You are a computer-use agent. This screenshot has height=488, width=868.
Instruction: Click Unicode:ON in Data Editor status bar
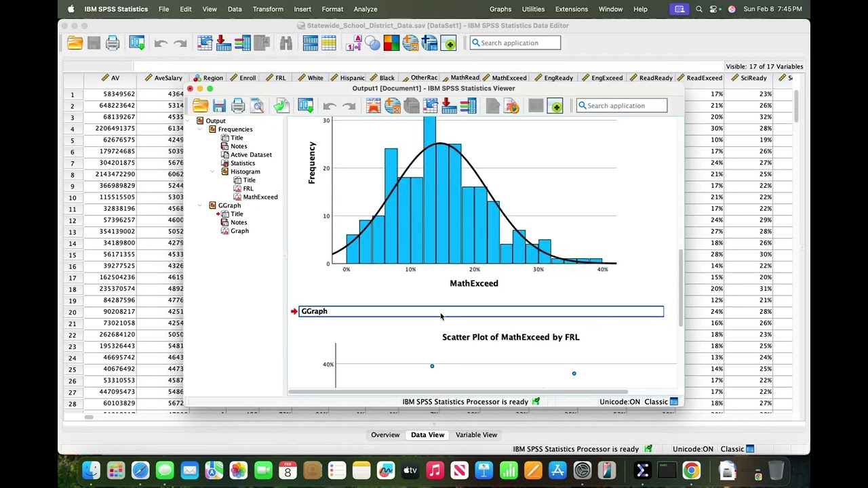coord(693,449)
